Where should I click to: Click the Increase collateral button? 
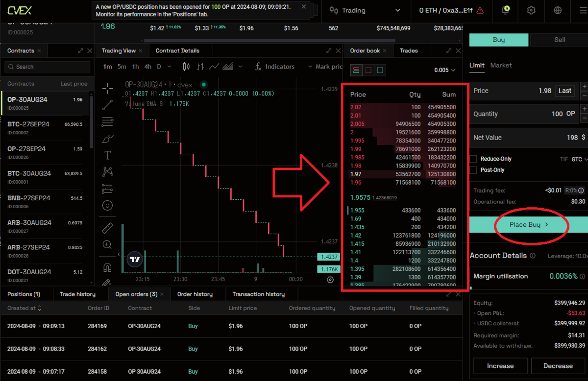(x=500, y=366)
